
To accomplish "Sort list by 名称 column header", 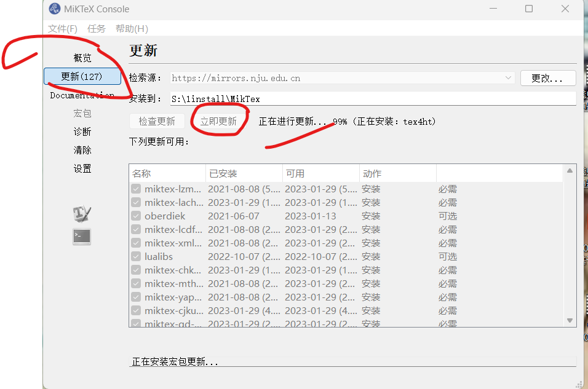I will 168,173.
